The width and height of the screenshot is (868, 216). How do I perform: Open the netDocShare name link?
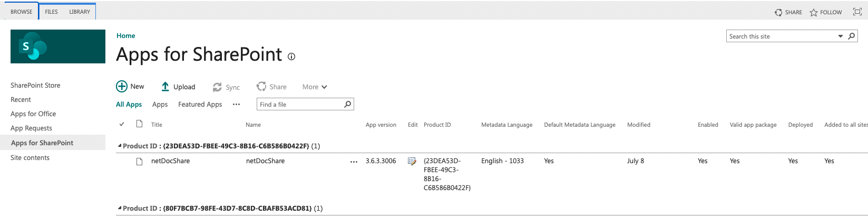[x=265, y=161]
